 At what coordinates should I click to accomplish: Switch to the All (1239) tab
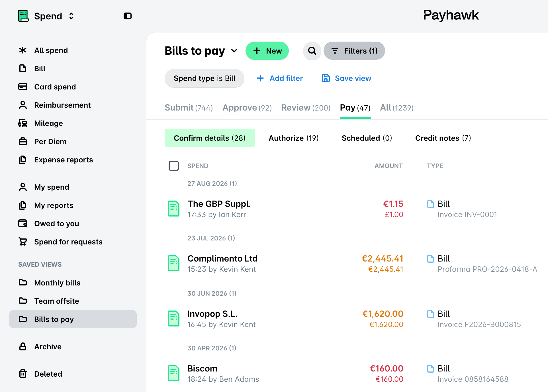397,108
